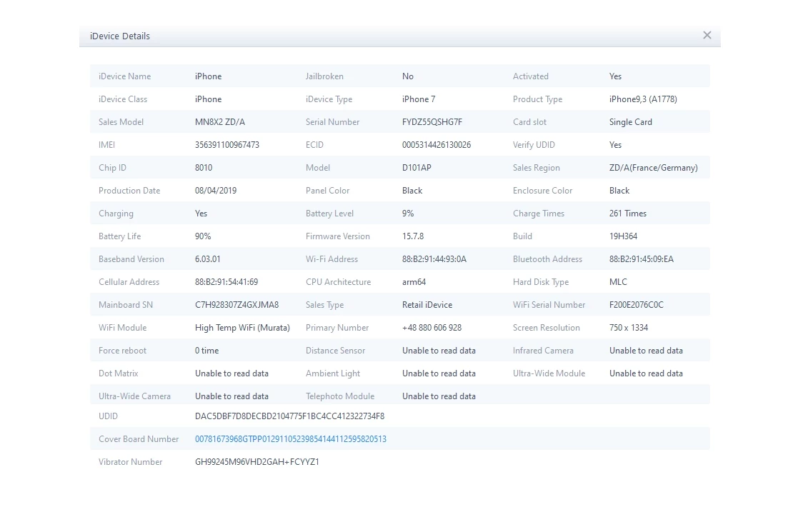Click the Force reboot value 0 time
Viewport: 803px width, 532px height.
tap(207, 351)
